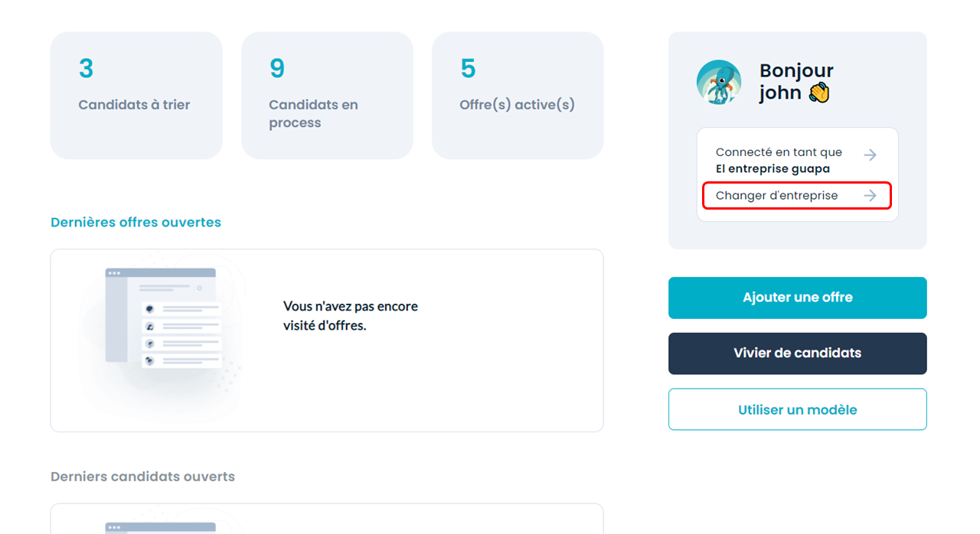The height and width of the screenshot is (534, 980).
Task: Open the "Offre(s) active(s)" label
Action: click(x=517, y=105)
